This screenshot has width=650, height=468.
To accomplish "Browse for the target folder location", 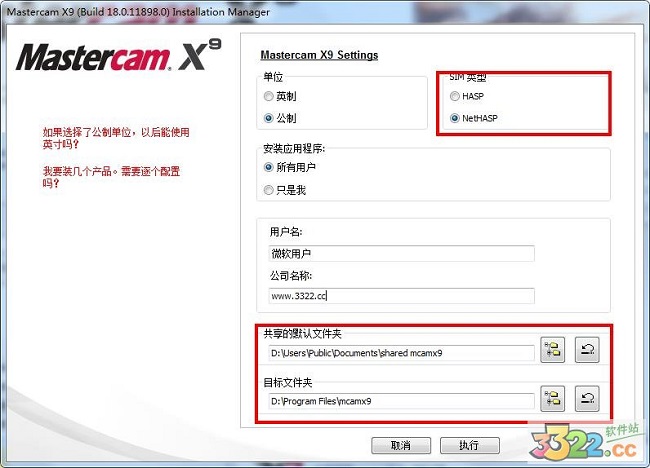I will click(x=553, y=399).
